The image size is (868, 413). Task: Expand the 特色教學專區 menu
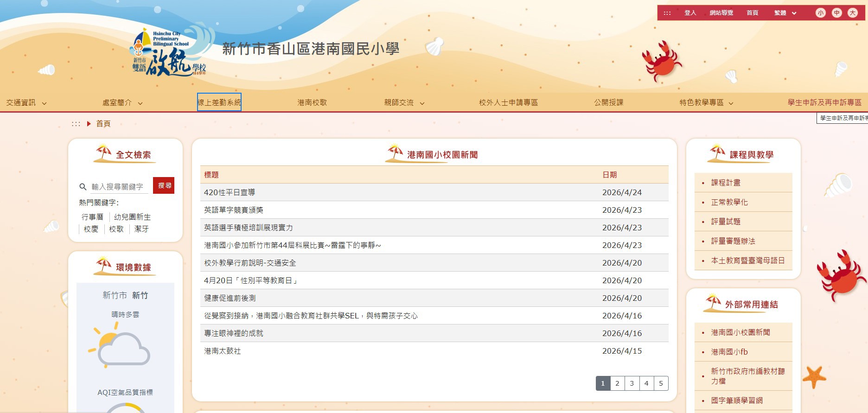706,103
